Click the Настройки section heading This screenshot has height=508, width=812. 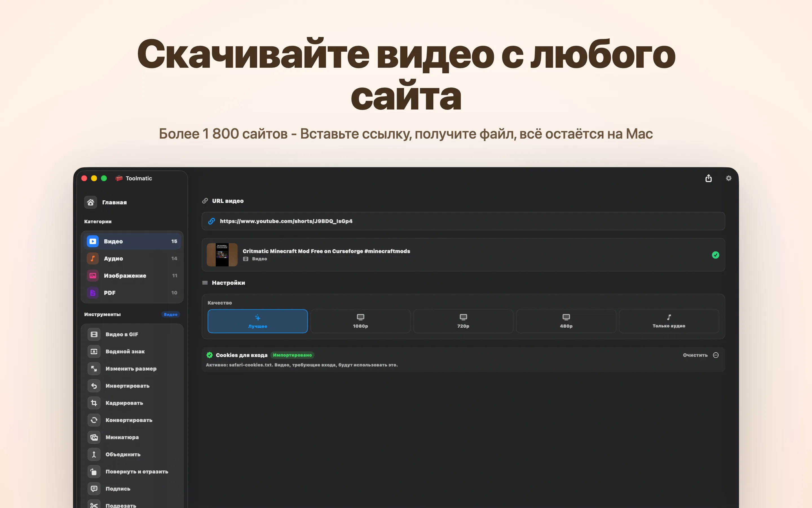pos(228,283)
